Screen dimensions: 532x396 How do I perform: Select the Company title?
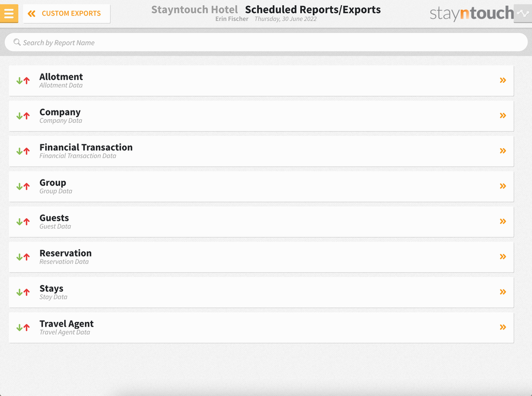pos(60,112)
